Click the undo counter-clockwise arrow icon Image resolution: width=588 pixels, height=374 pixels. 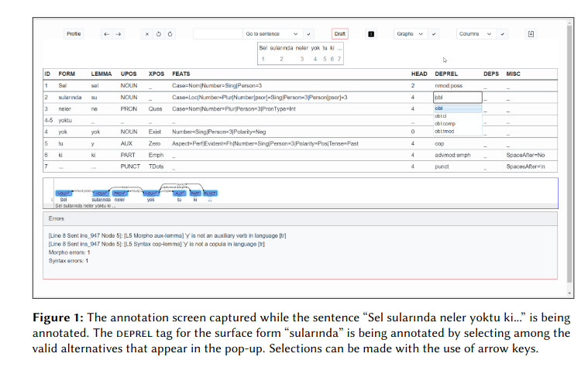point(159,34)
